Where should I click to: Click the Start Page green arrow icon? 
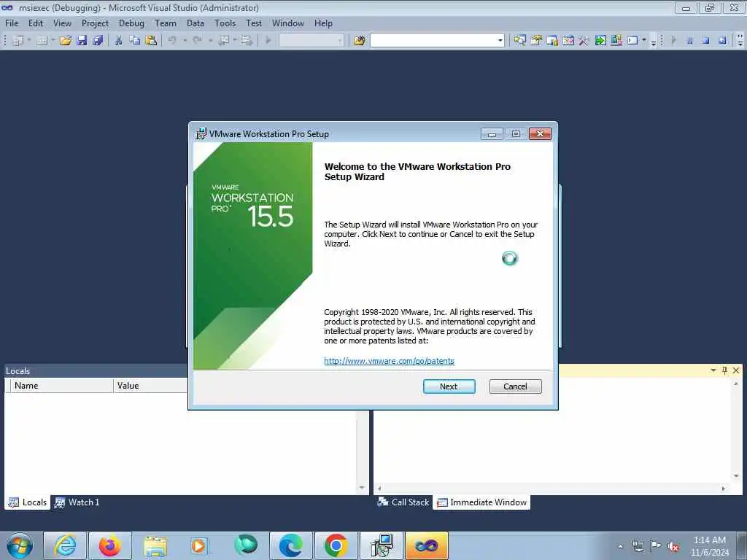point(600,41)
